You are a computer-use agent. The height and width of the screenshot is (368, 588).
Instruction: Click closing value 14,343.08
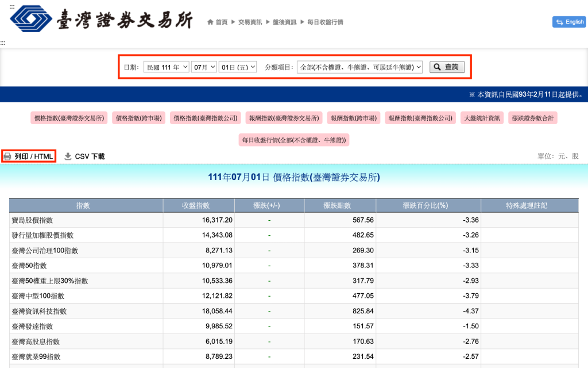coord(217,235)
